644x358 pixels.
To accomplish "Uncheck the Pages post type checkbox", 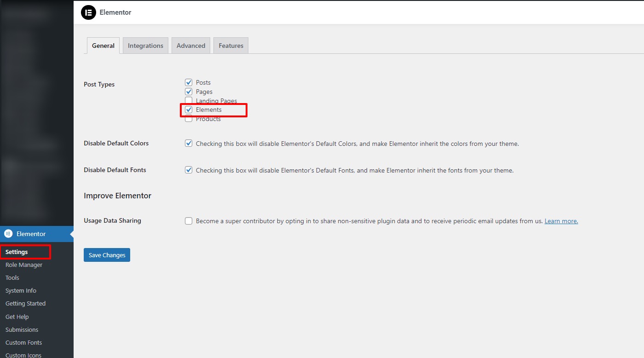I will (x=189, y=92).
